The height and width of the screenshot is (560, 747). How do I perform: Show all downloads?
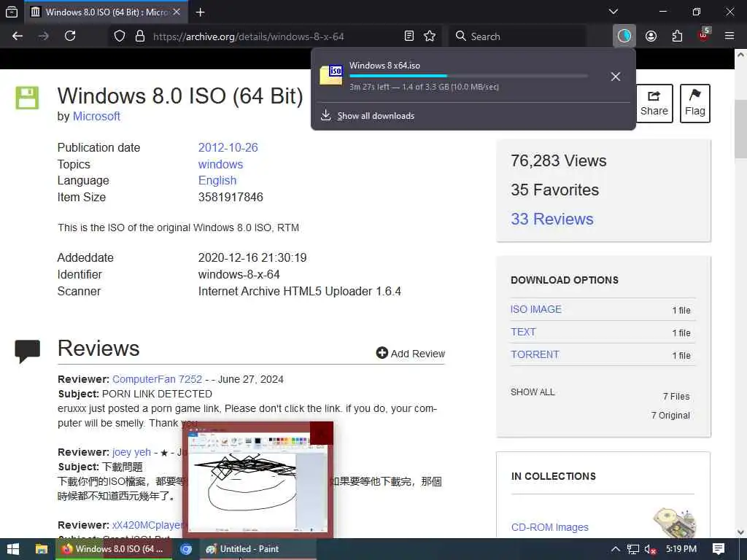point(376,116)
